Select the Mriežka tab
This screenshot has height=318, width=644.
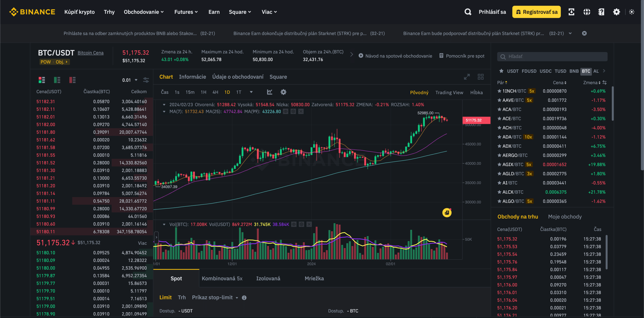pos(314,279)
